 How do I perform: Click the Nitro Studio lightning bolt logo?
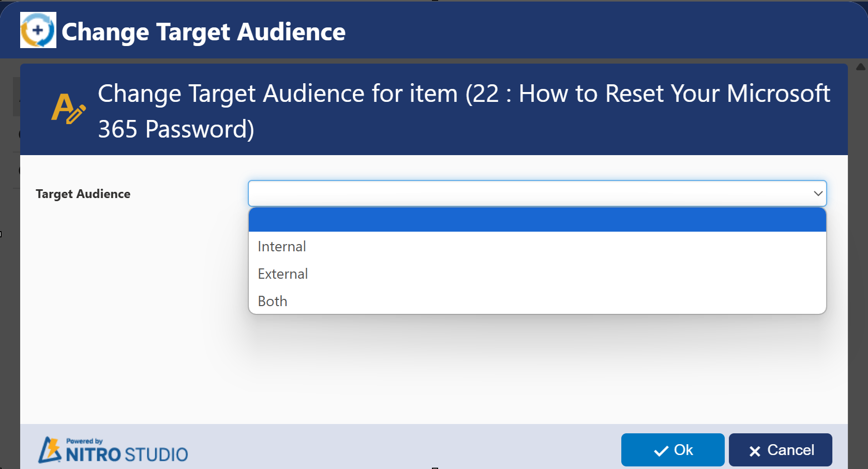(50, 450)
